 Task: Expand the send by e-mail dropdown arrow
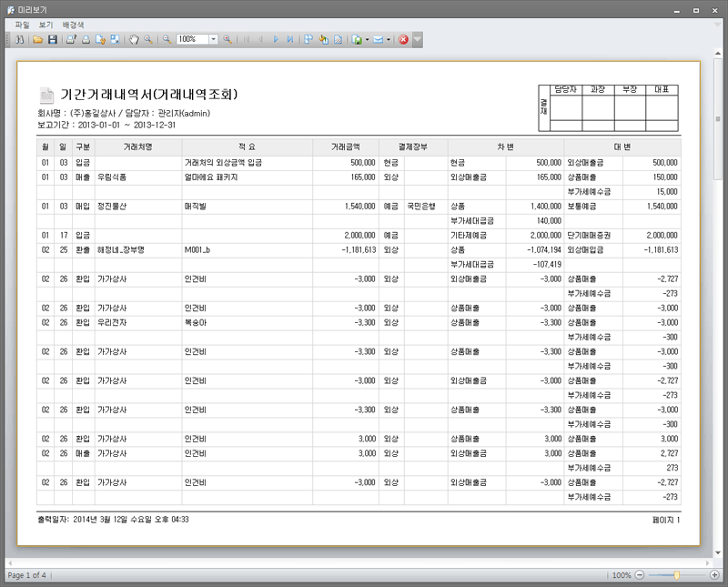(x=389, y=40)
